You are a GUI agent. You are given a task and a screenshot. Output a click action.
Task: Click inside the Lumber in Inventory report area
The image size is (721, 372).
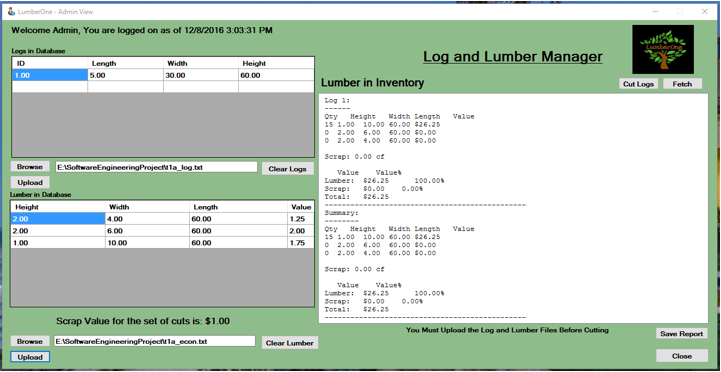click(513, 208)
